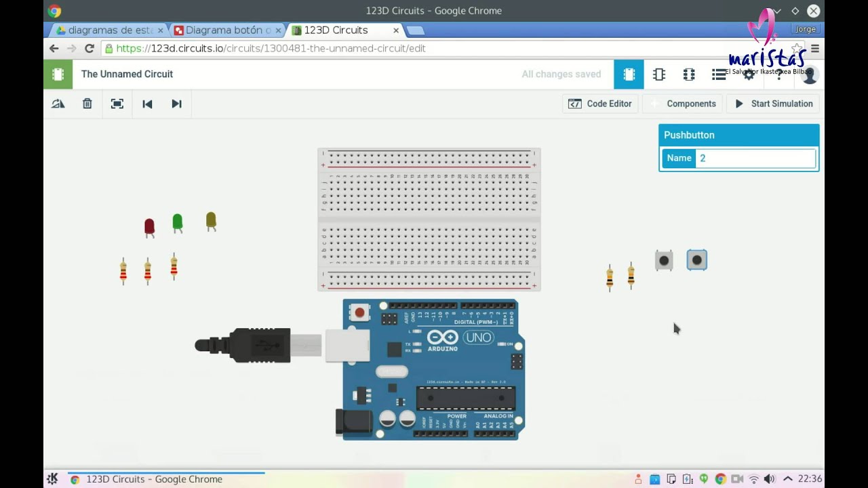Delete selected component with trash icon
The height and width of the screenshot is (488, 868).
tap(87, 104)
